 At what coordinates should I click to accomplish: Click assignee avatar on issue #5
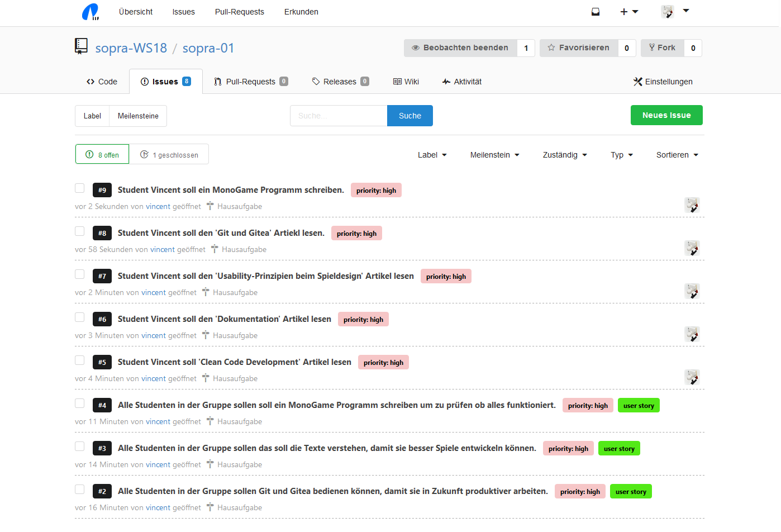tap(692, 377)
